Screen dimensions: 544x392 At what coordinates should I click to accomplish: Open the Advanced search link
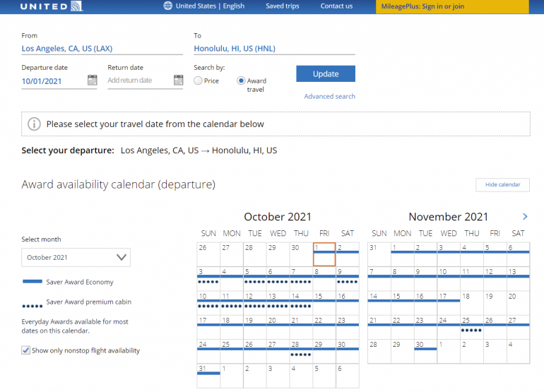coord(329,97)
